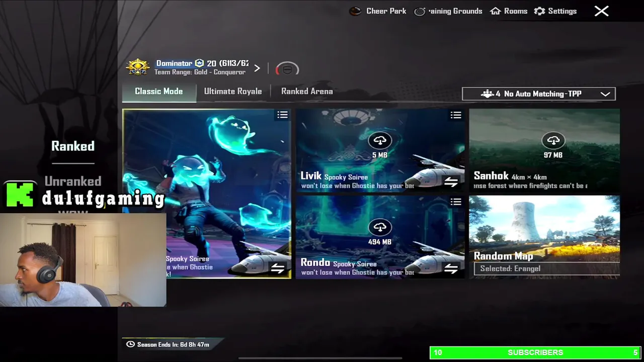This screenshot has width=644, height=362.
Task: Click the Sanhok 4km × 4km title
Action: click(510, 176)
